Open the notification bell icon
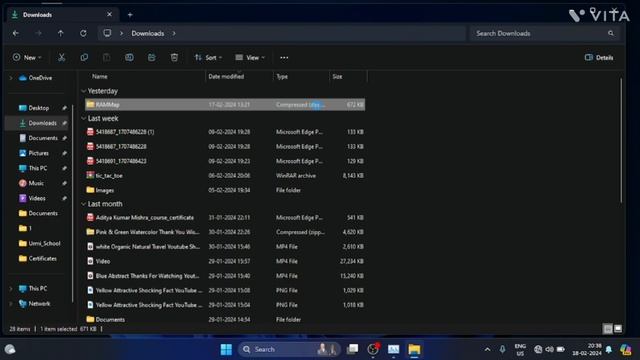This screenshot has width=640, height=360. [x=609, y=349]
